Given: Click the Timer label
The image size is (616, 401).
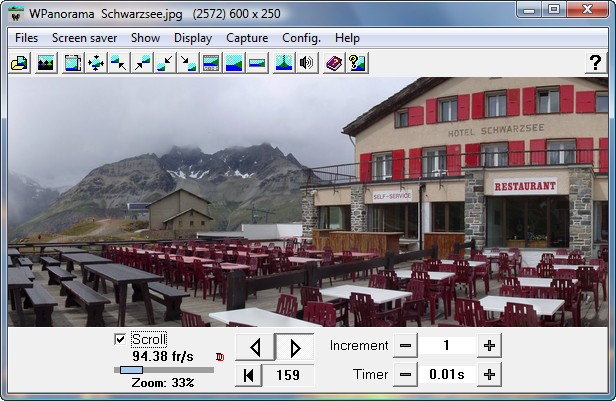Looking at the screenshot, I should 370,375.
